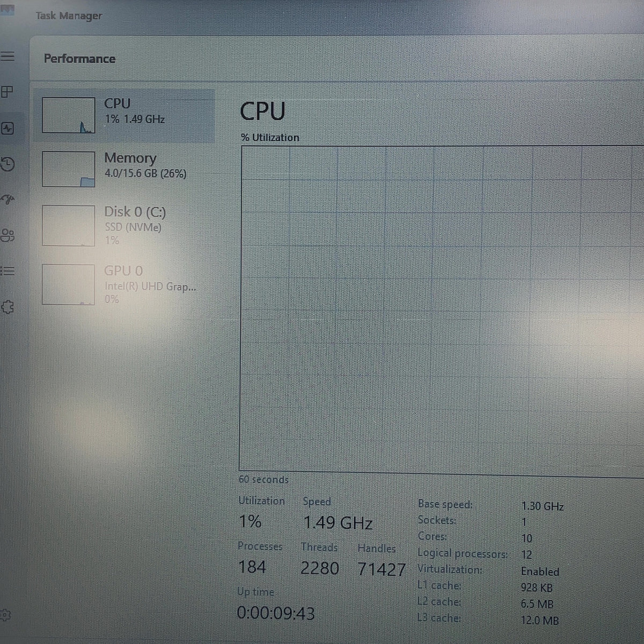644x644 pixels.
Task: Click the Performance page heading
Action: pos(79,58)
